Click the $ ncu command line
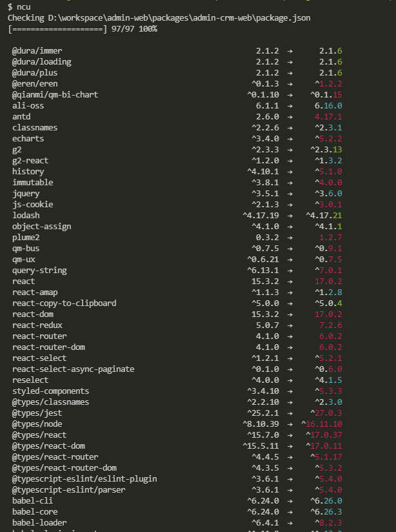Screen dimensions: 396x532 19,7
